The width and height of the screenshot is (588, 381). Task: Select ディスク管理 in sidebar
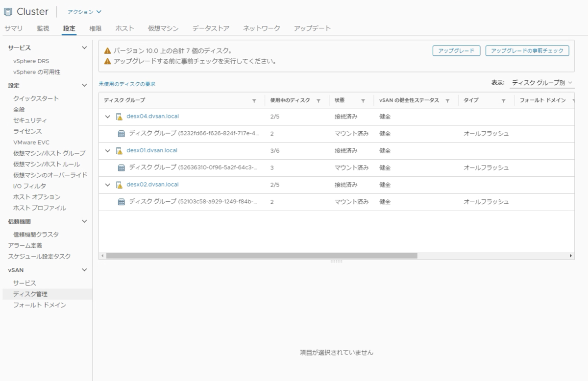click(30, 294)
